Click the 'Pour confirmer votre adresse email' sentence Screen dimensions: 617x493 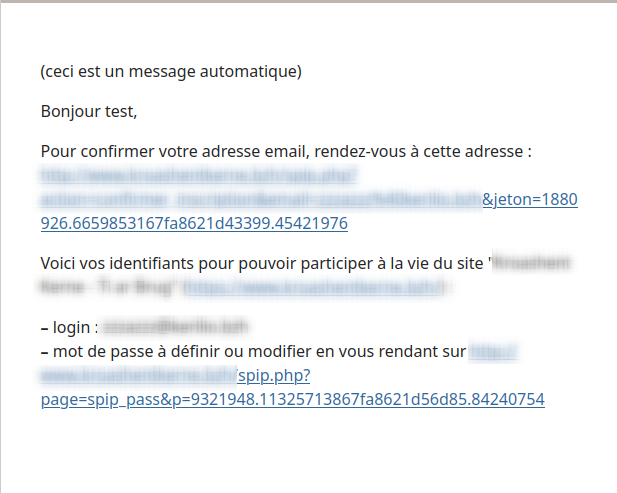tap(286, 151)
